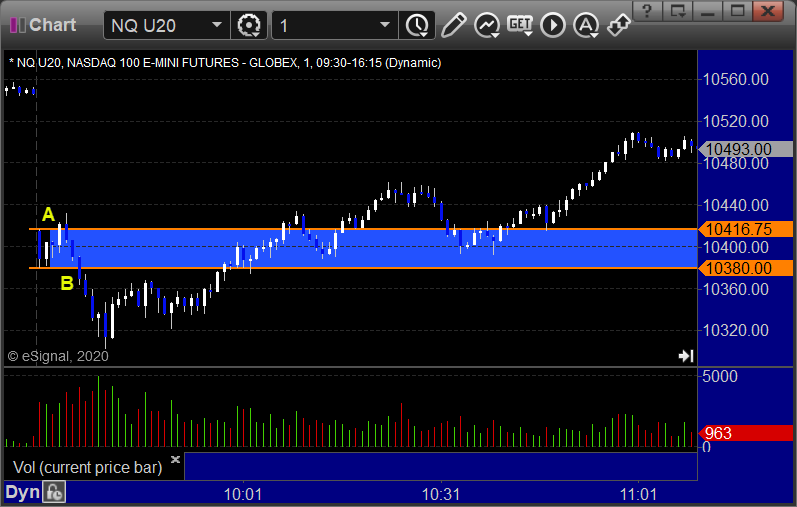Select the yellow B text annotation
Screen dimensions: 797x507
click(67, 283)
